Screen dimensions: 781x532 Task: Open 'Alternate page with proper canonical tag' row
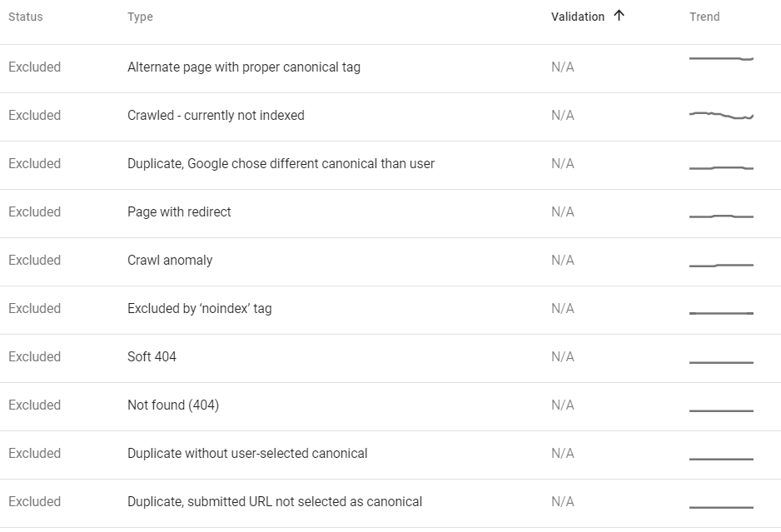coord(244,67)
